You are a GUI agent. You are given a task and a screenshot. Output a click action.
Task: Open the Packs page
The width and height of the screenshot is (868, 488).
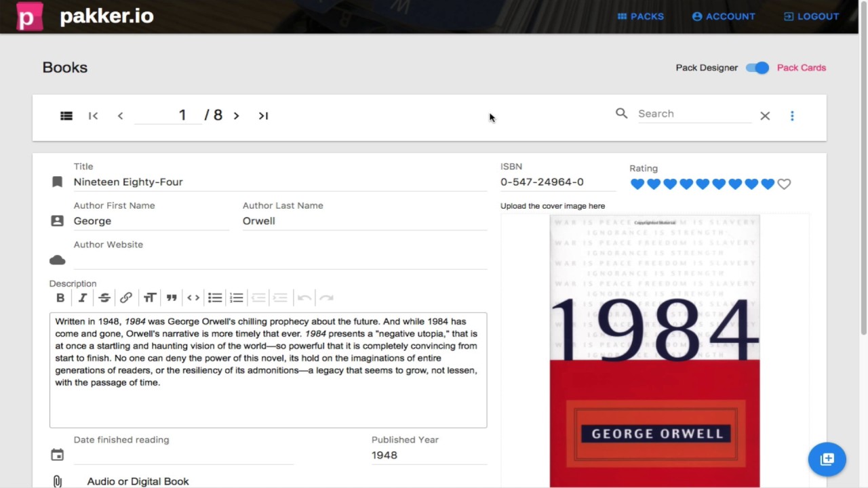(640, 16)
